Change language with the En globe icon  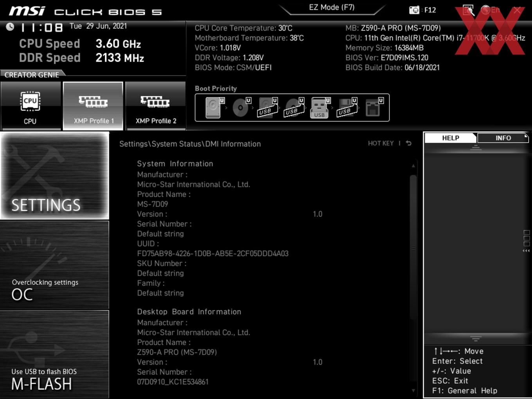click(491, 10)
